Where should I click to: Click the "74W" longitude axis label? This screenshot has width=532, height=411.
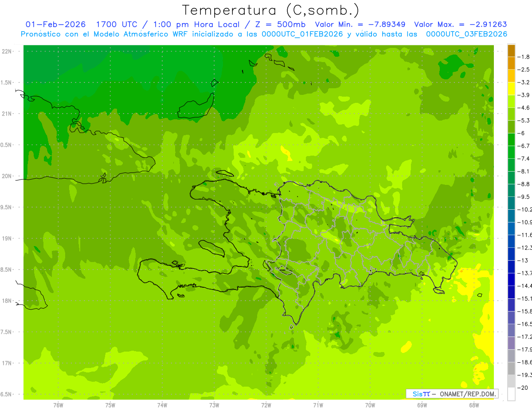click(x=162, y=405)
